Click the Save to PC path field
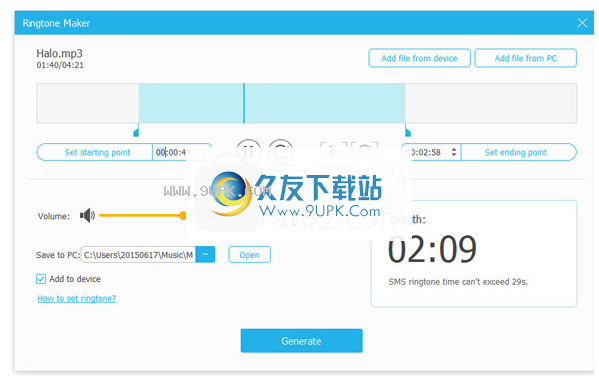 (x=138, y=255)
